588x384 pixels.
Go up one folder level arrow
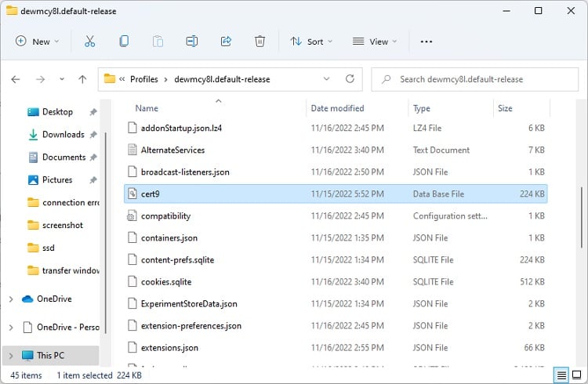pyautogui.click(x=82, y=79)
